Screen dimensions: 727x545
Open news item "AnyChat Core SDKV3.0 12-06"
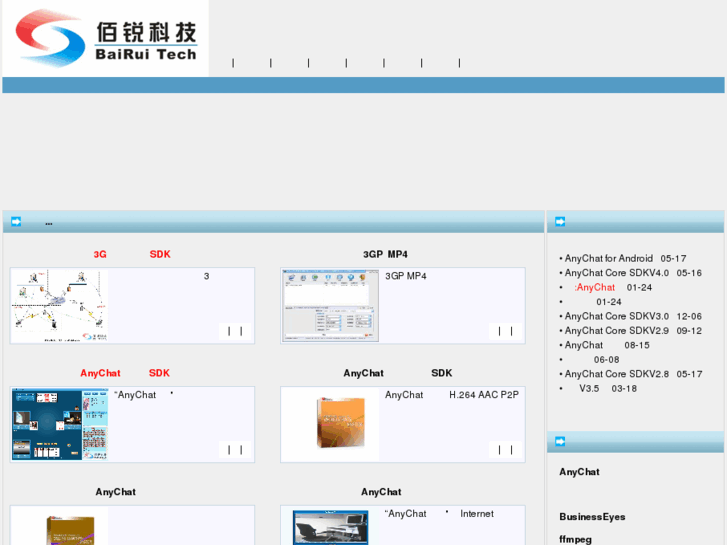(631, 316)
